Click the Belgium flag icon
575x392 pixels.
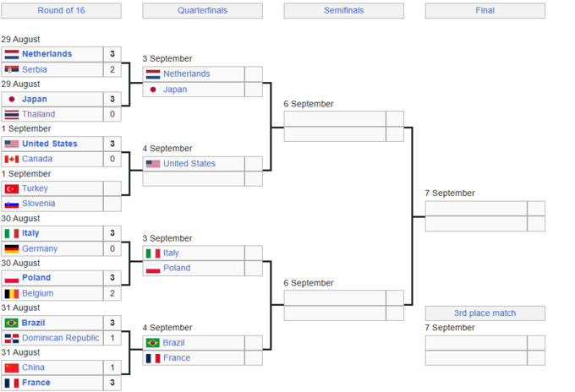tap(12, 293)
